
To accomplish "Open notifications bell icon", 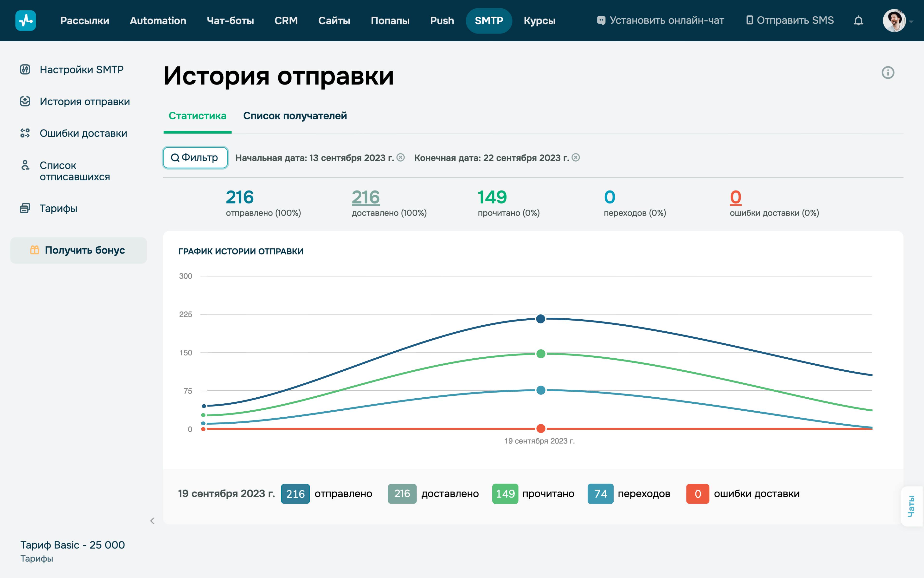I will 858,21.
